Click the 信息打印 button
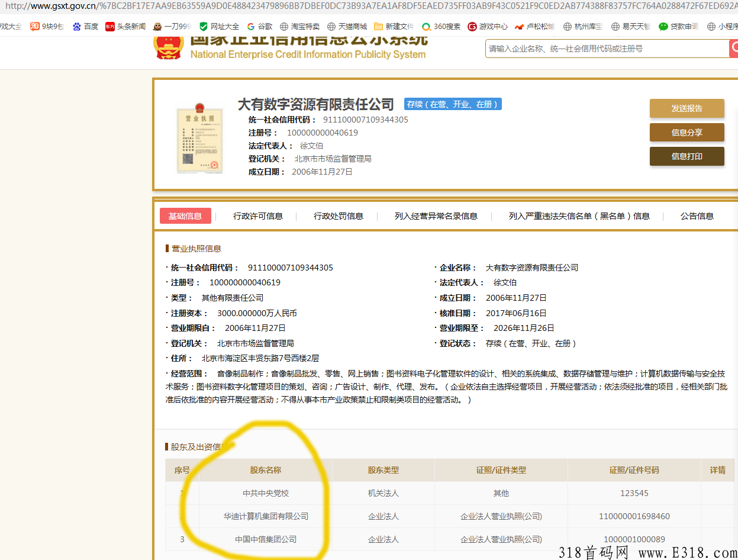The width and height of the screenshot is (738, 560). coord(687,156)
